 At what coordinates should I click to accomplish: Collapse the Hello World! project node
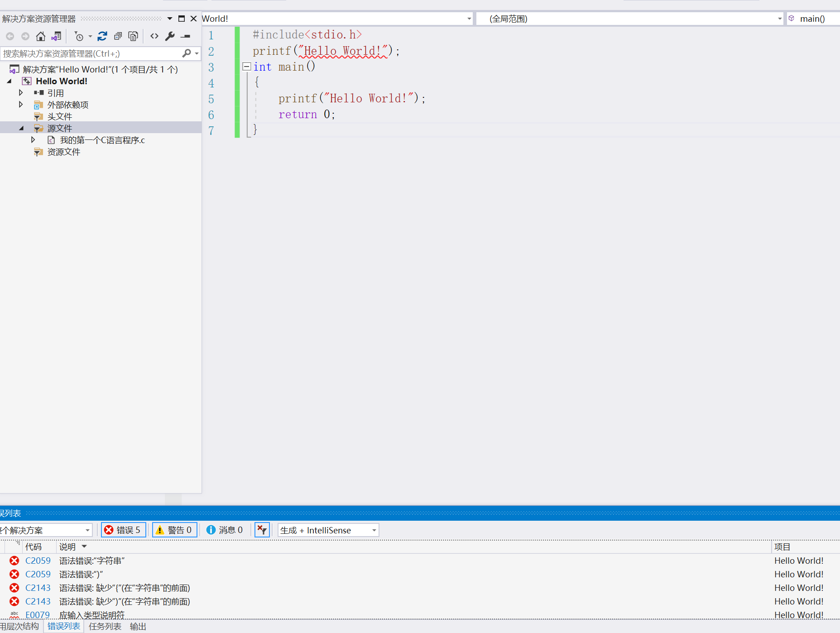click(x=10, y=81)
